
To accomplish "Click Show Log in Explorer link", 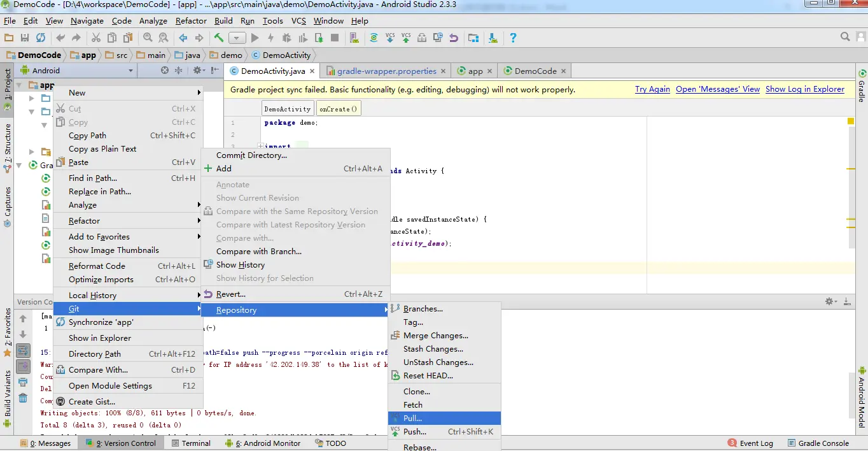I will tap(805, 89).
